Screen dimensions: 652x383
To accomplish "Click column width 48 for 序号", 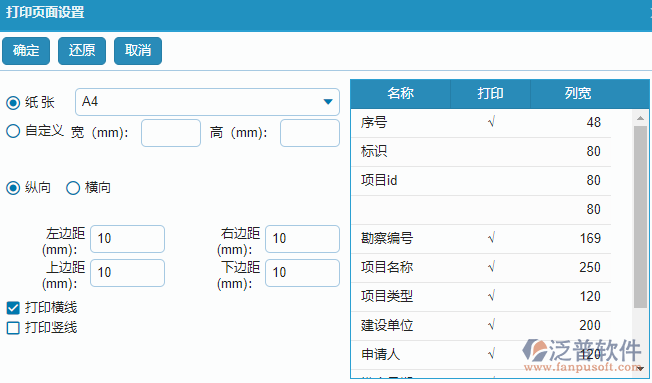I will tap(593, 123).
